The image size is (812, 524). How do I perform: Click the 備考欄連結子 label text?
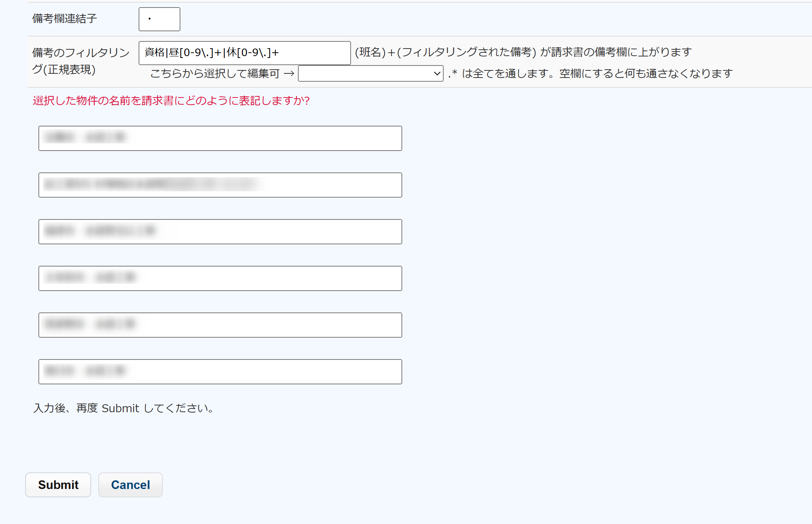64,18
